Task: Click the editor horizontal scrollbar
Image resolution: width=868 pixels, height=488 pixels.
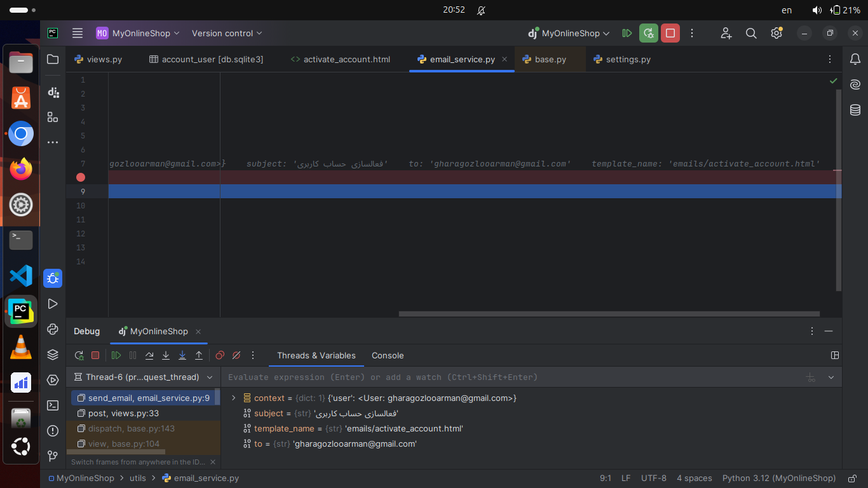Action: tap(609, 313)
